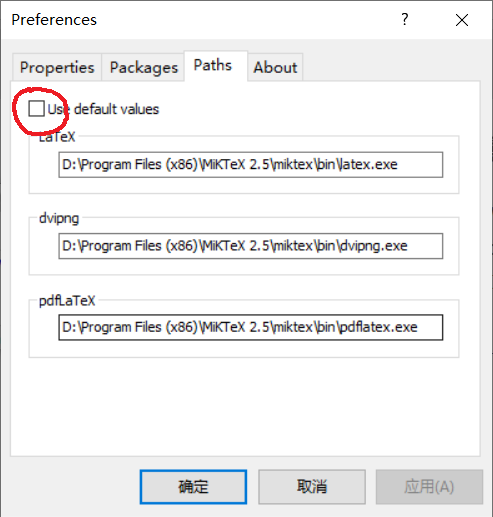Screen dimensions: 493x517
Task: Close the Preferences dialog with X
Action: pos(462,20)
